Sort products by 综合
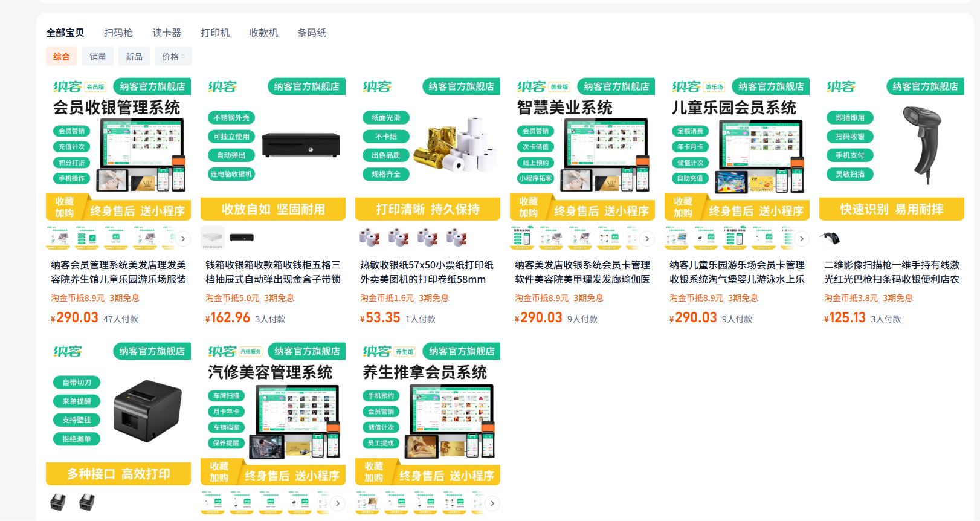Viewport: 980px width, 521px height. pos(62,56)
